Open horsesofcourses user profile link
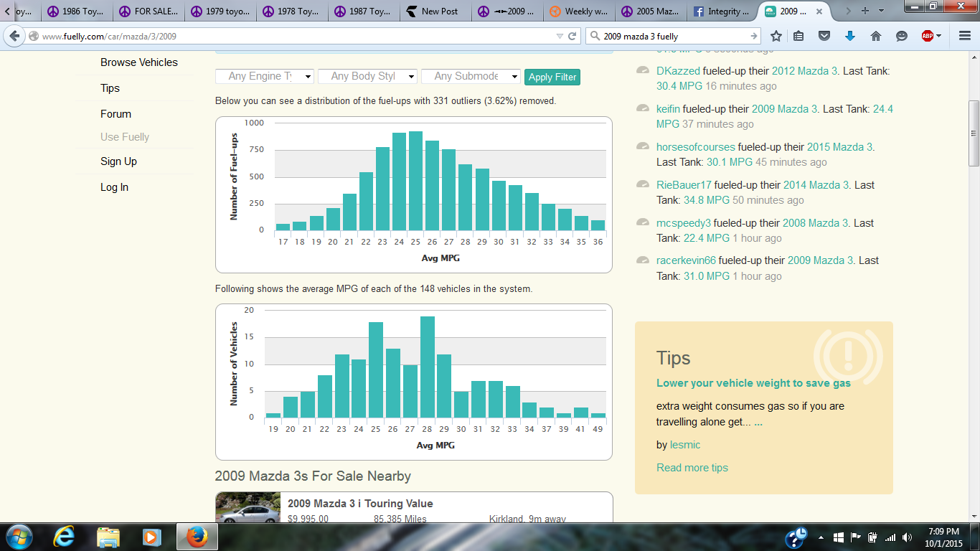This screenshot has height=551, width=980. coord(696,147)
